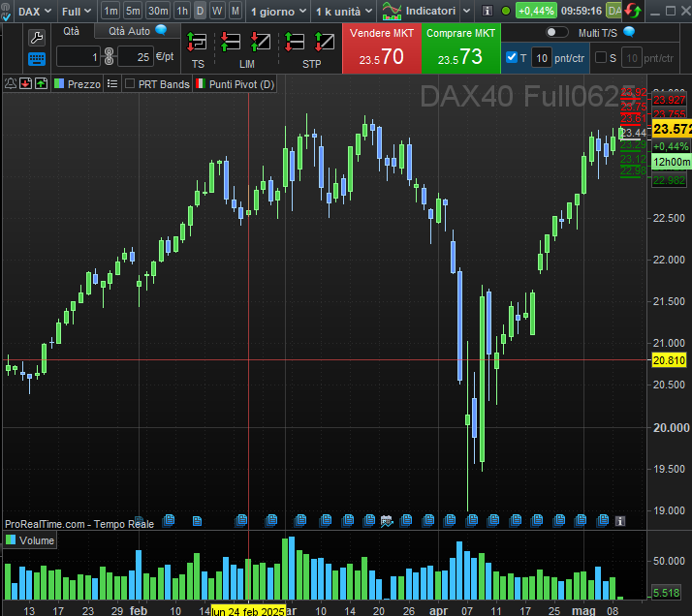The height and width of the screenshot is (616, 692).
Task: Open the DAX instrument dropdown
Action: pos(35,12)
